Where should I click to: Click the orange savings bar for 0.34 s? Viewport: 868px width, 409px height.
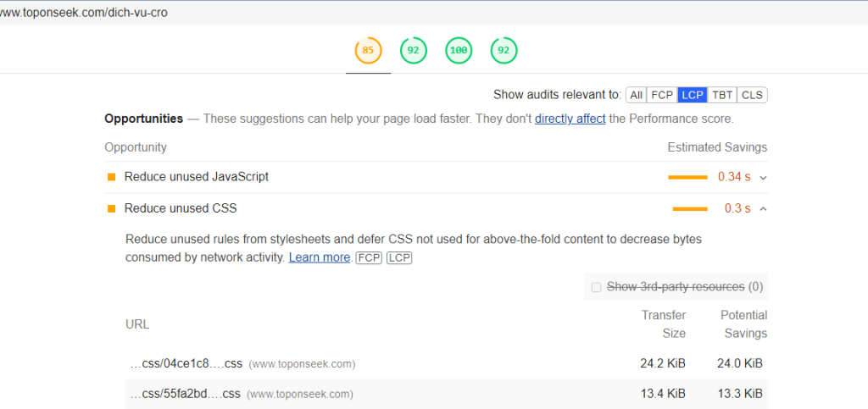(687, 177)
